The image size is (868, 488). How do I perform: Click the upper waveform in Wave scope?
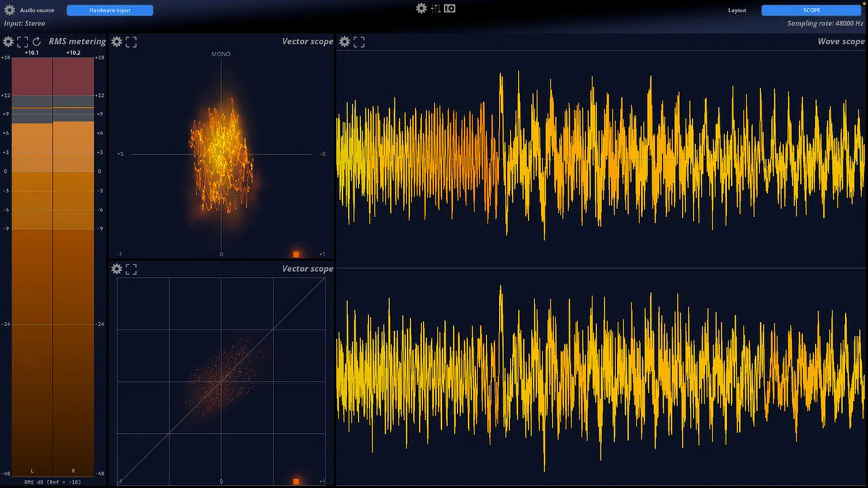click(600, 155)
